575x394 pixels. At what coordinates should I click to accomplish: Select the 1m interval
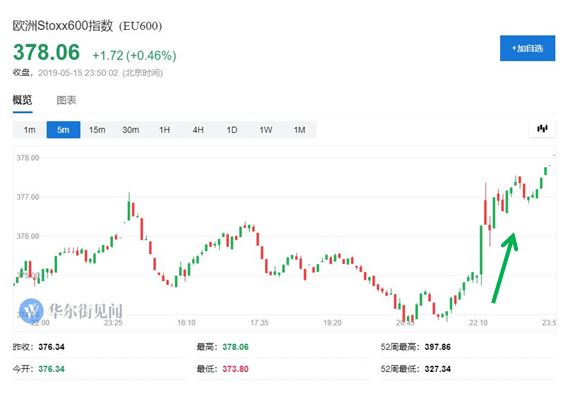[30, 130]
